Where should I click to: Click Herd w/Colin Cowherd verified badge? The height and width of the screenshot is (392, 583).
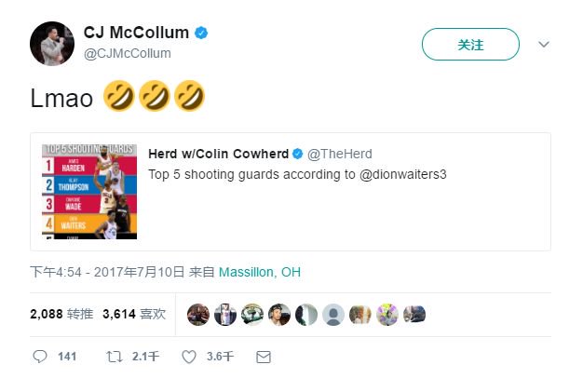298,154
